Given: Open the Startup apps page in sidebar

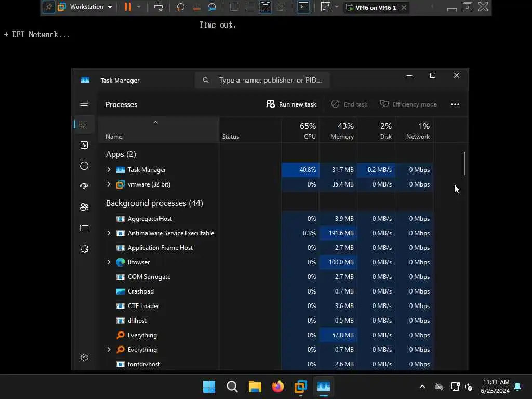Looking at the screenshot, I should coord(84,187).
